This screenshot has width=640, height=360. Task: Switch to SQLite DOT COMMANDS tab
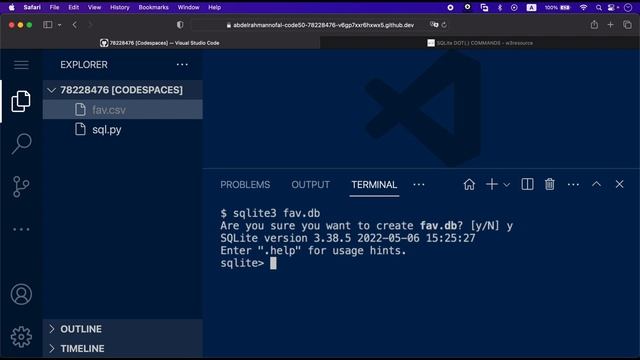480,43
